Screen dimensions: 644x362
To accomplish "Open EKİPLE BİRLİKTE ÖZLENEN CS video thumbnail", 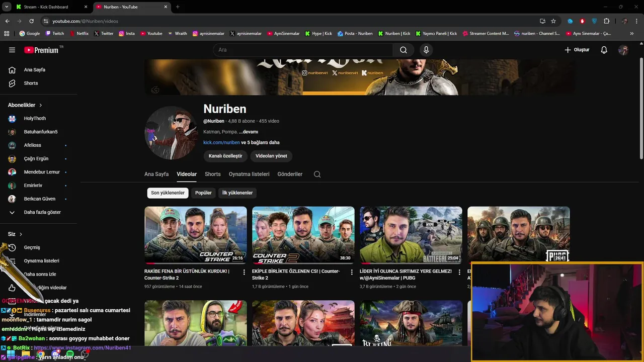I will tap(303, 235).
